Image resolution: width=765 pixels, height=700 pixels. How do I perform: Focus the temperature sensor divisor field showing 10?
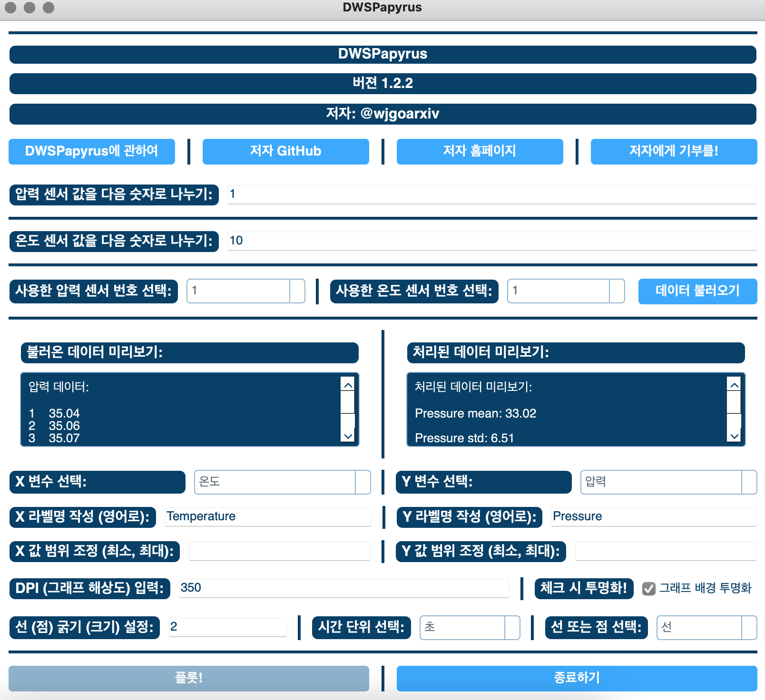[x=492, y=241]
